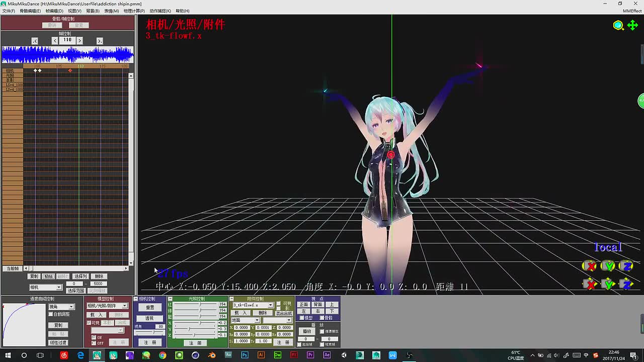Viewport: 644px width, 362px height.
Task: Open the 骨骼编辑(E) menu
Action: [x=30, y=11]
